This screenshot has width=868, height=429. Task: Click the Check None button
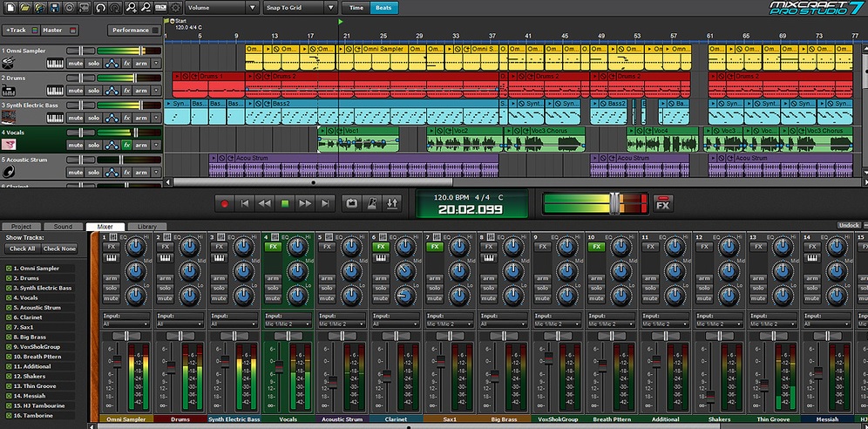(x=60, y=249)
